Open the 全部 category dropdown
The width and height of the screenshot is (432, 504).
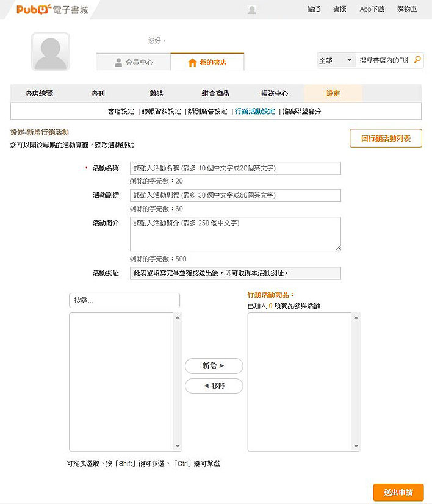(336, 60)
